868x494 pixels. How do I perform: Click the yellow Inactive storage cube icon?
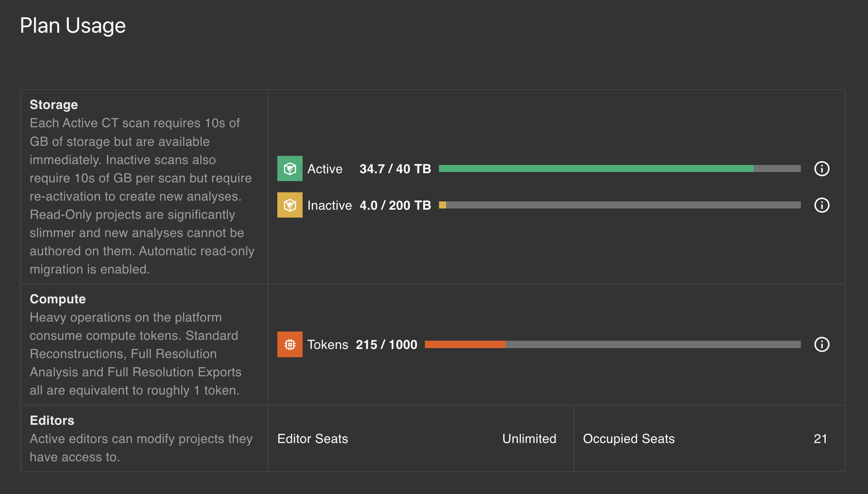click(x=290, y=205)
